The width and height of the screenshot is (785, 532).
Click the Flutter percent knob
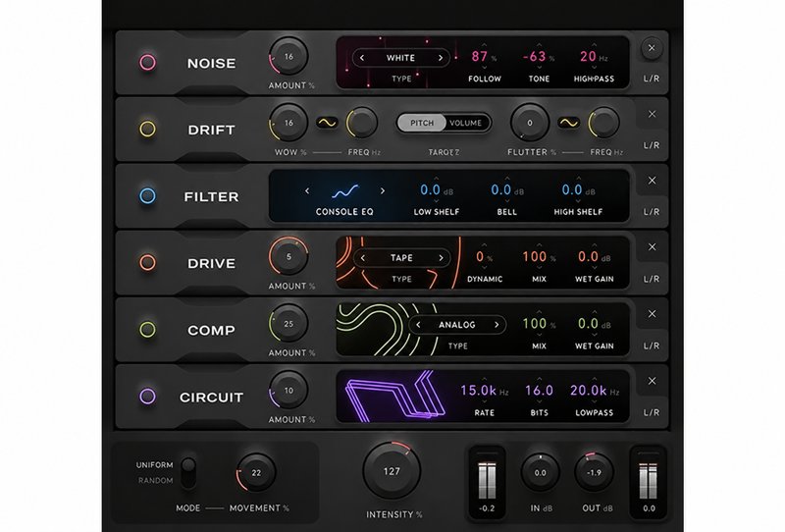click(x=530, y=123)
